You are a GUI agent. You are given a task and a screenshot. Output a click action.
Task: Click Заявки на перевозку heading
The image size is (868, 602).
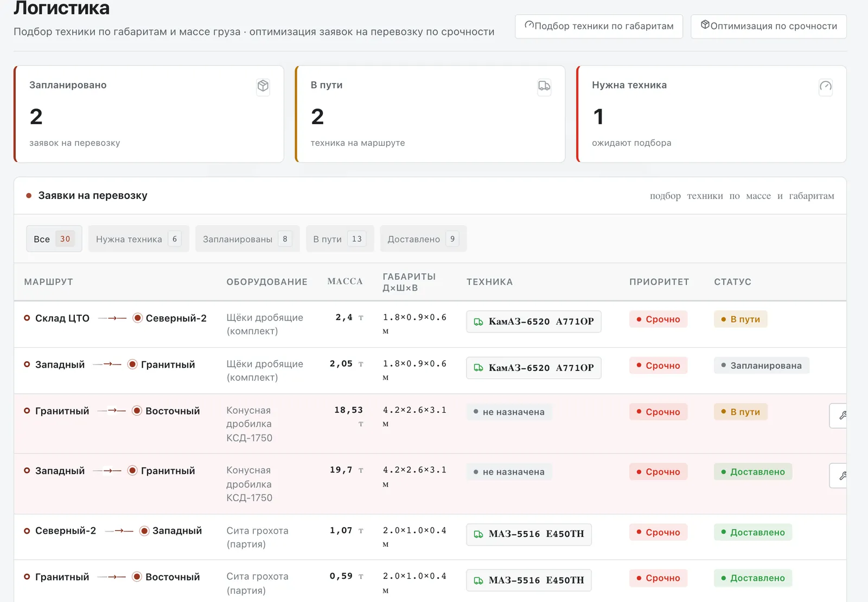click(x=93, y=195)
